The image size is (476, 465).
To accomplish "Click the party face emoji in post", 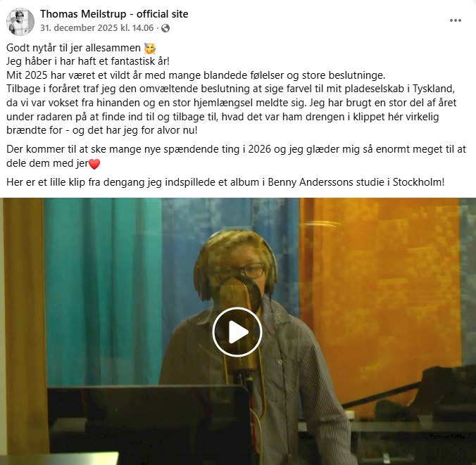I will click(150, 49).
